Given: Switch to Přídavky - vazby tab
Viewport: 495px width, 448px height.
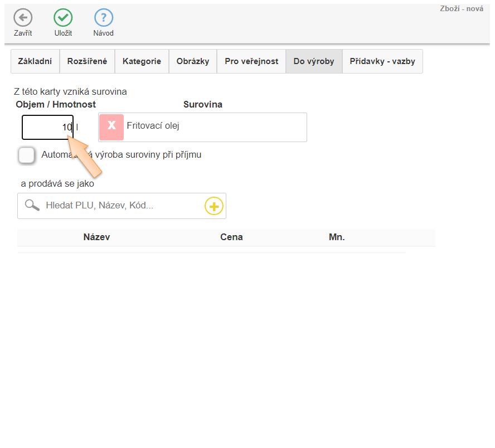Looking at the screenshot, I should pos(382,61).
